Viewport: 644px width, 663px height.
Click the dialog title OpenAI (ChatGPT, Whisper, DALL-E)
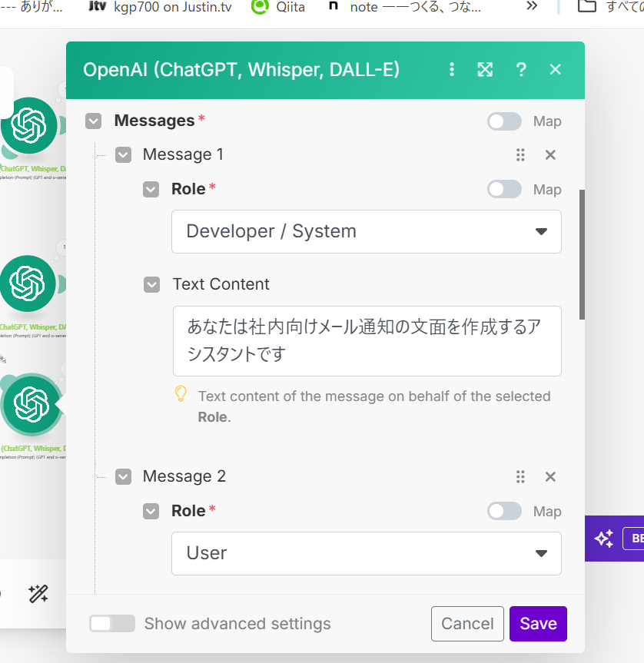click(x=241, y=70)
